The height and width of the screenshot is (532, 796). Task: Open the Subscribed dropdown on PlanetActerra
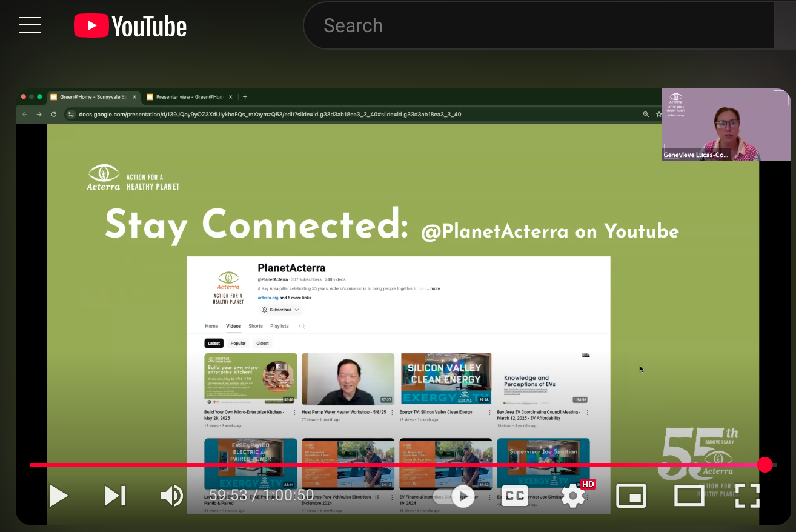click(280, 310)
